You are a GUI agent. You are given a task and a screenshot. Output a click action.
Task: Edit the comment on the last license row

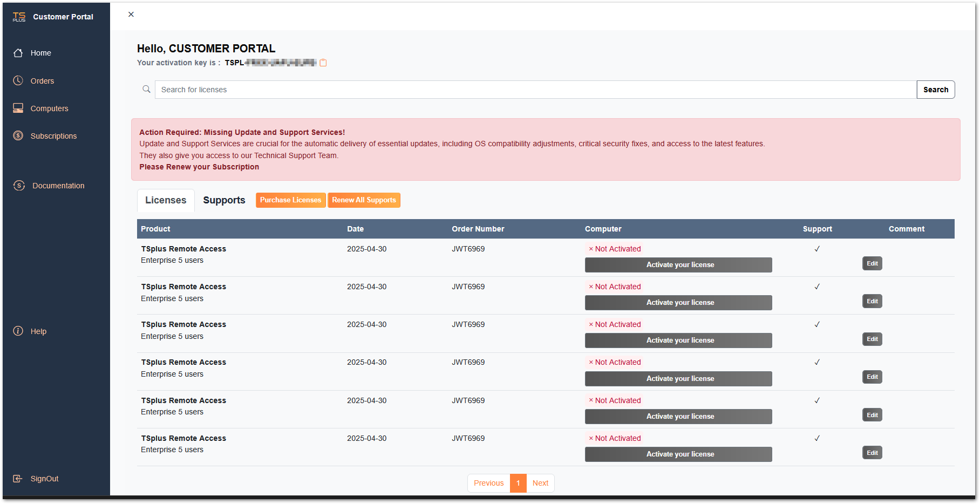pos(872,453)
